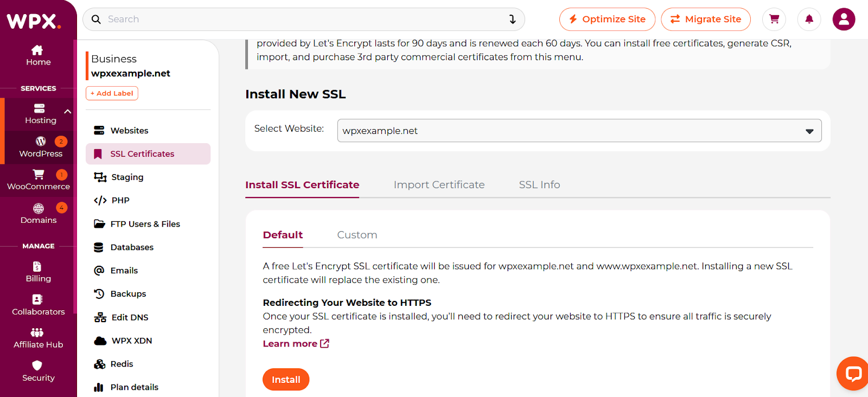Viewport: 868px width, 397px height.
Task: Open the Staging menu item
Action: [x=148, y=177]
